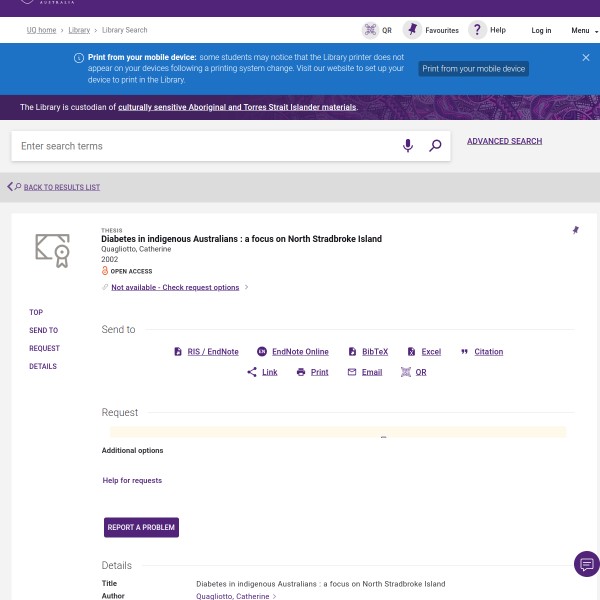
Task: Jump to Send To section in sidebar
Action: tap(43, 330)
